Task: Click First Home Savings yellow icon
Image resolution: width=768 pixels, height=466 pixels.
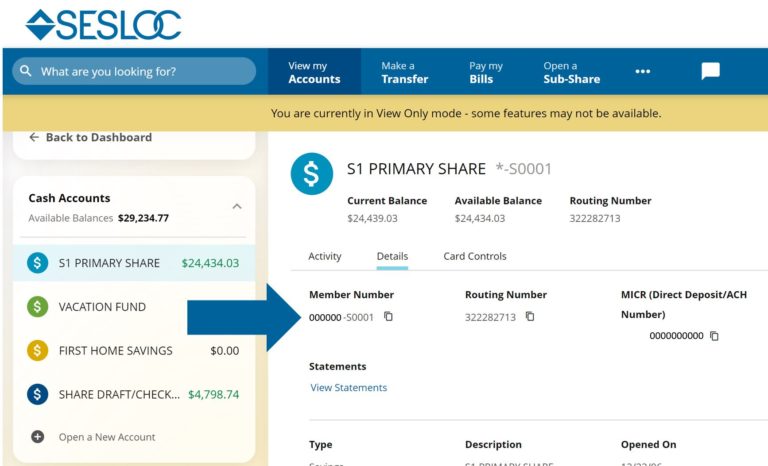Action: [x=38, y=351]
